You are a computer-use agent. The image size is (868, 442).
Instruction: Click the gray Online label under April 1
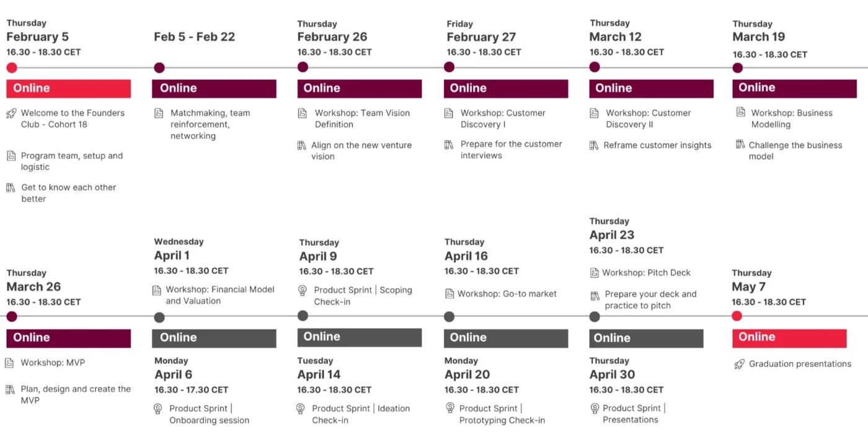(214, 338)
